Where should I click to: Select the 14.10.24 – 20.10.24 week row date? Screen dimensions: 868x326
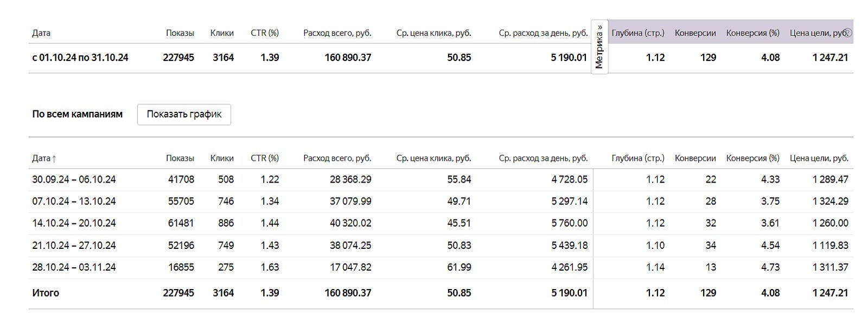pos(74,223)
